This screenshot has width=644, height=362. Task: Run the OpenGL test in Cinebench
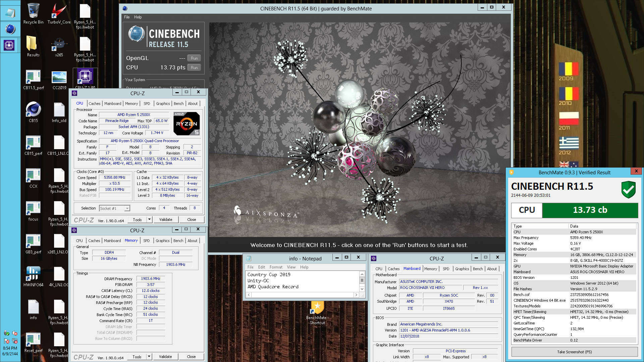(194, 58)
